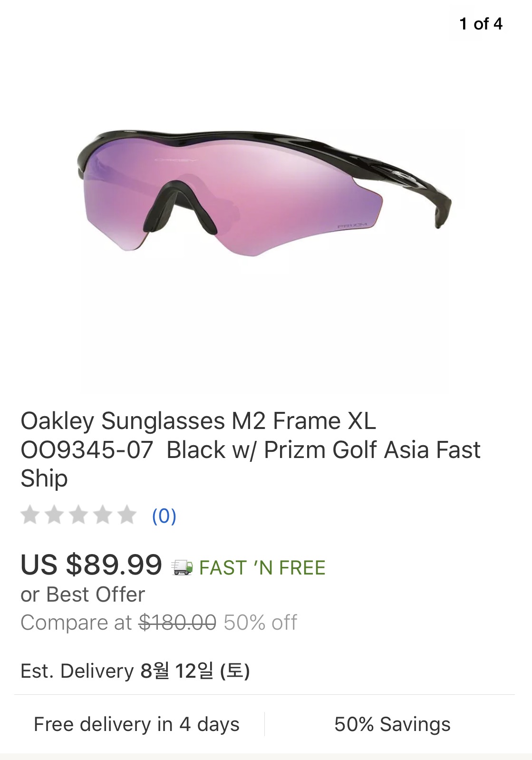Viewport: 532px width, 760px height.
Task: Tap the "1 of 4" image counter
Action: click(x=481, y=24)
